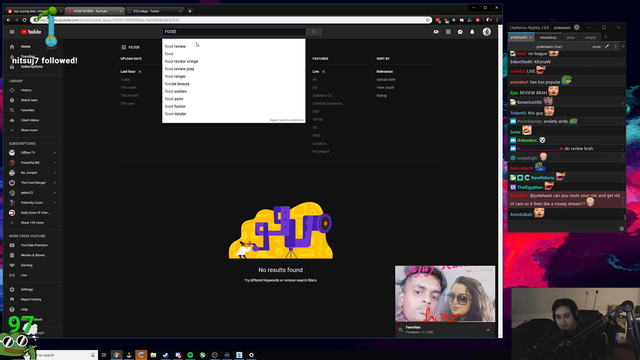
Task: Sort results by Rating
Action: pos(381,96)
